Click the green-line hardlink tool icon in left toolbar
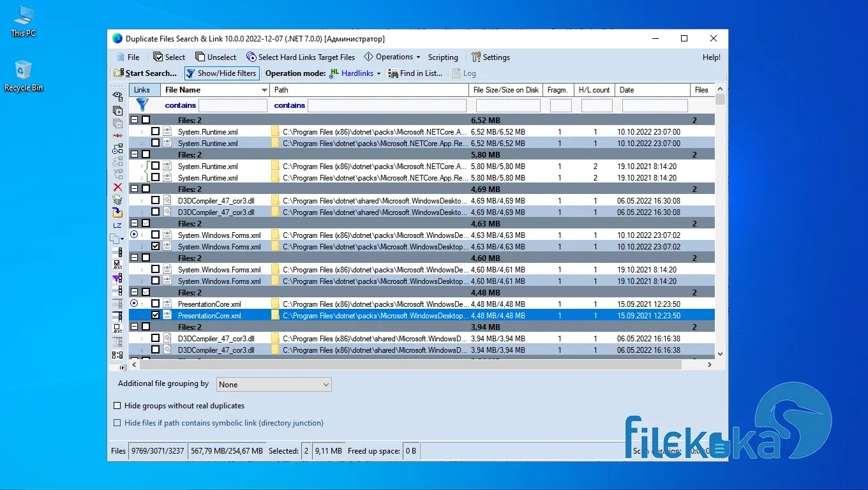 tap(117, 149)
